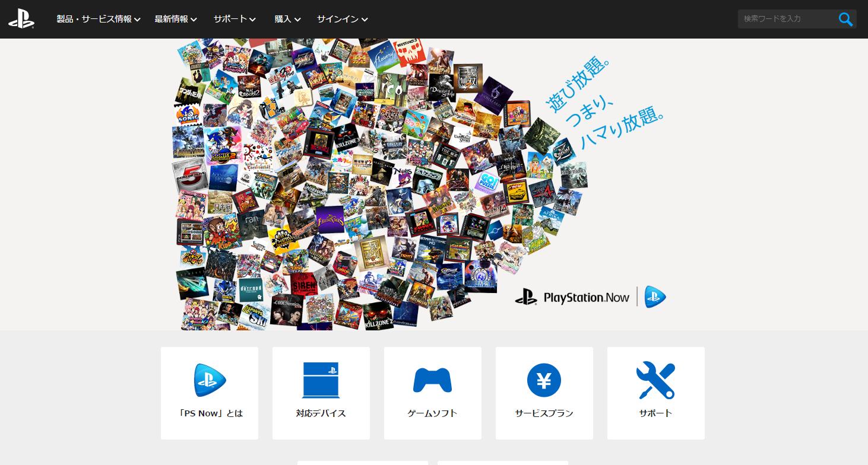Open the PS Now logo card icon

[x=210, y=380]
